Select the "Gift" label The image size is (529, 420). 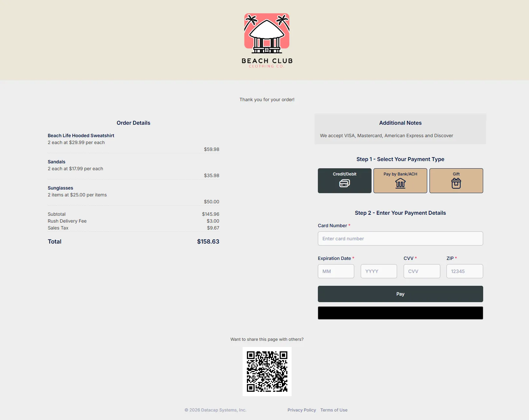coord(456,174)
